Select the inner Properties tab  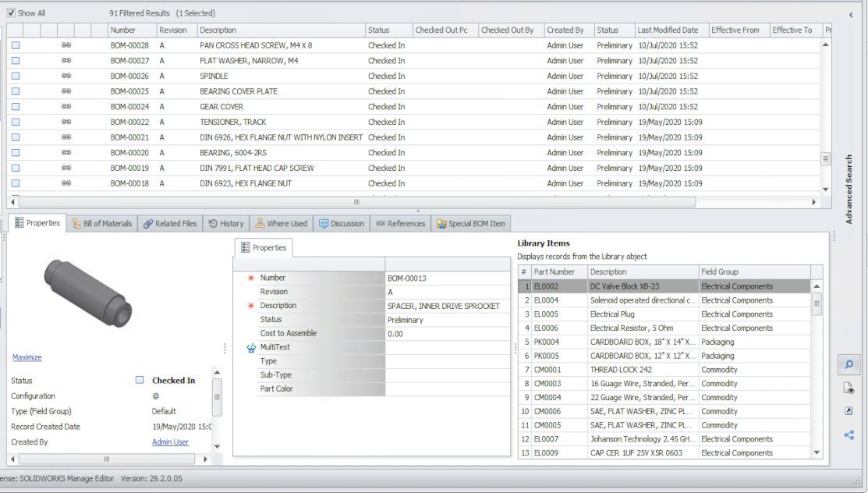pyautogui.click(x=264, y=247)
